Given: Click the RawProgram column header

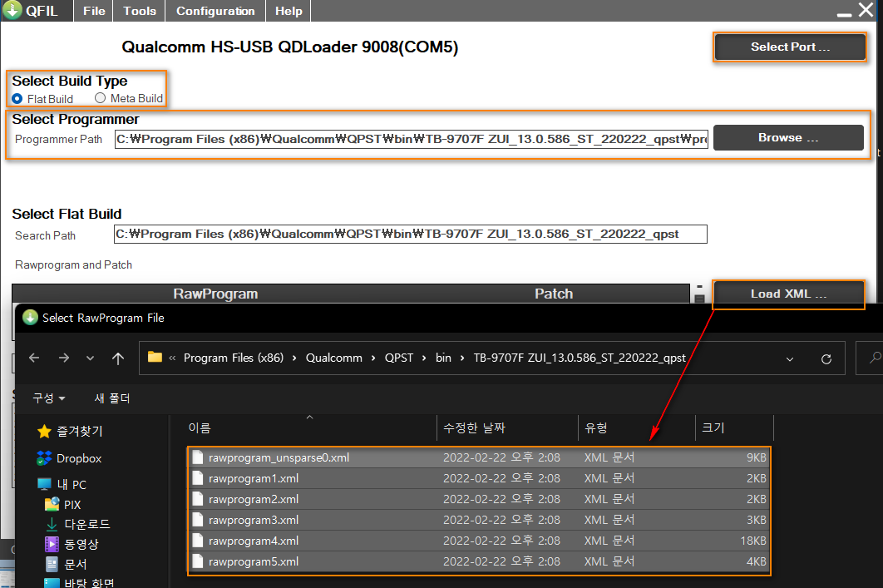Looking at the screenshot, I should coord(215,294).
